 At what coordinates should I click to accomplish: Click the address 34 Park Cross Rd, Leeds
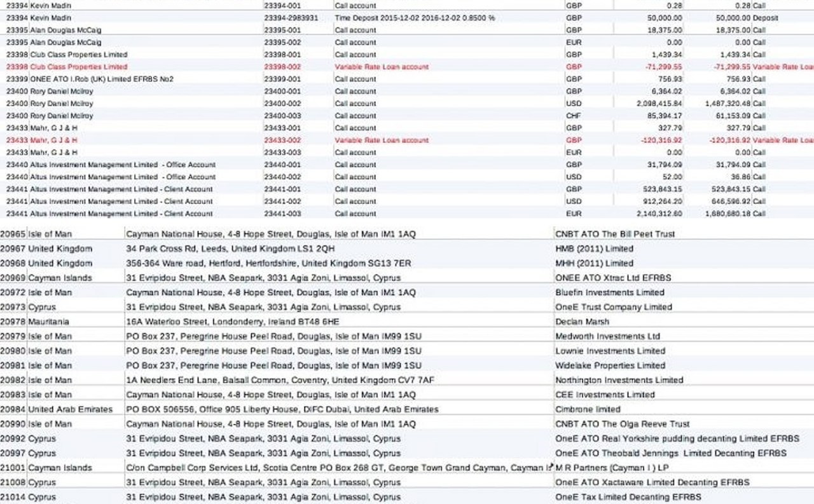230,249
